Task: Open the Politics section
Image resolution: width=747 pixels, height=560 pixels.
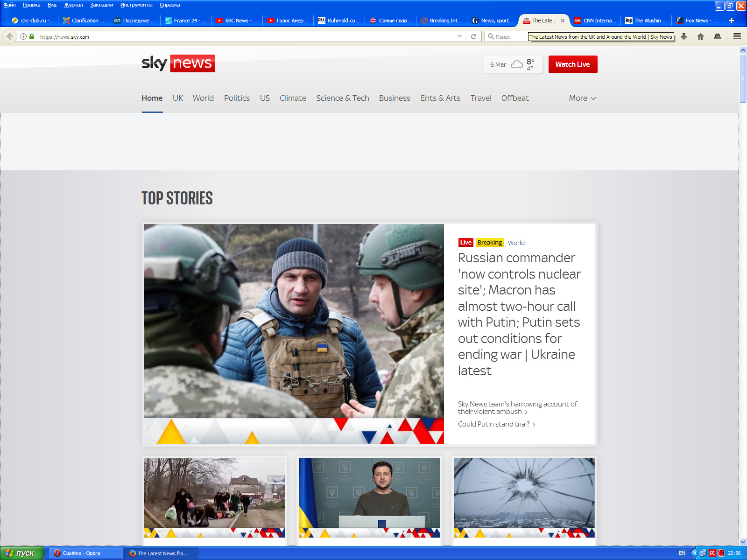Action: coord(237,98)
